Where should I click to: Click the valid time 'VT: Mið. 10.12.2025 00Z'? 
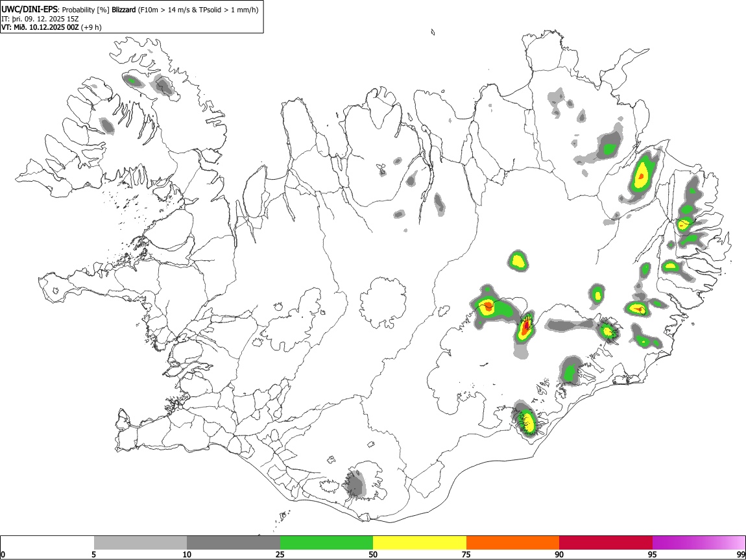pos(40,27)
